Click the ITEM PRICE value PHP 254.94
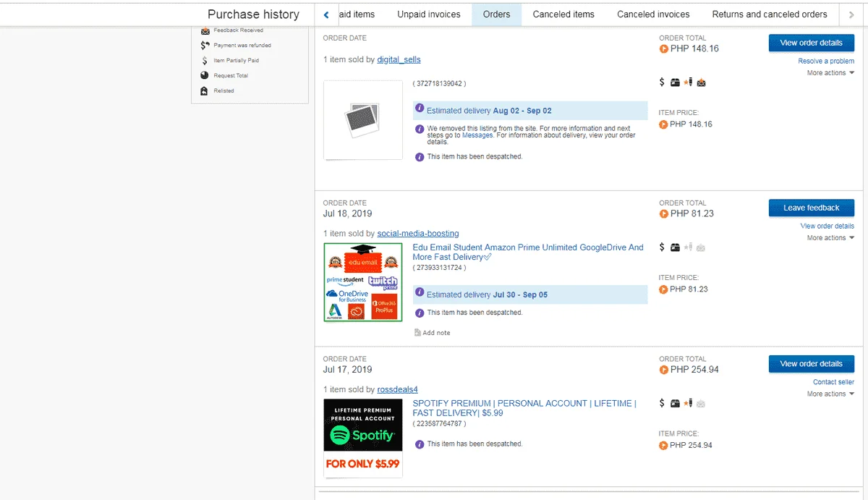The image size is (868, 500). (691, 445)
